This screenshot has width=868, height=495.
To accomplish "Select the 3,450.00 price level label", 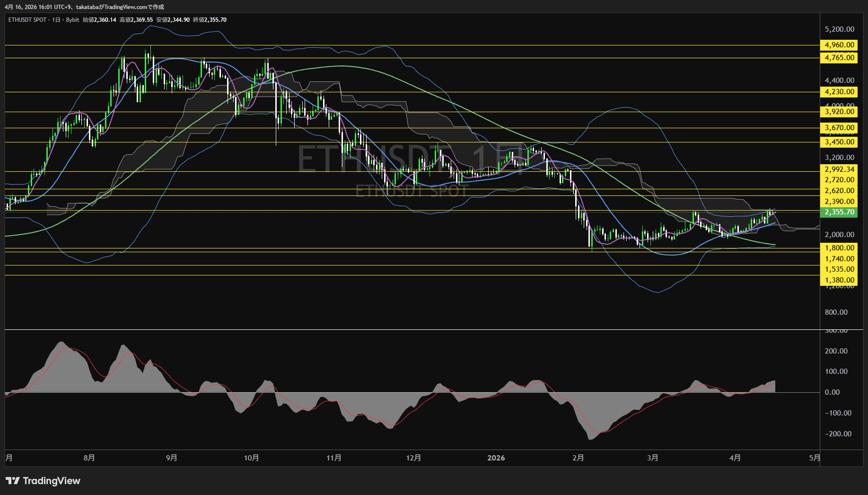I will (x=839, y=142).
